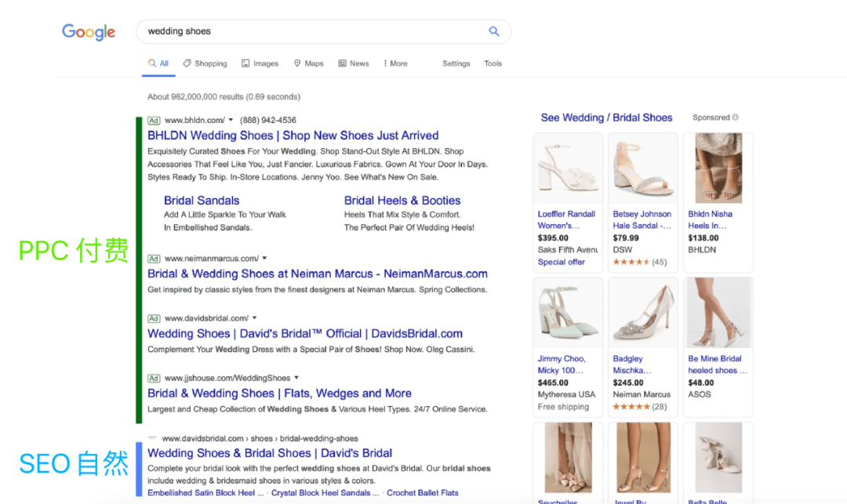The width and height of the screenshot is (847, 504).
Task: Expand the dropdown arrow next to www.davidsbridal.com ad
Action: (254, 317)
